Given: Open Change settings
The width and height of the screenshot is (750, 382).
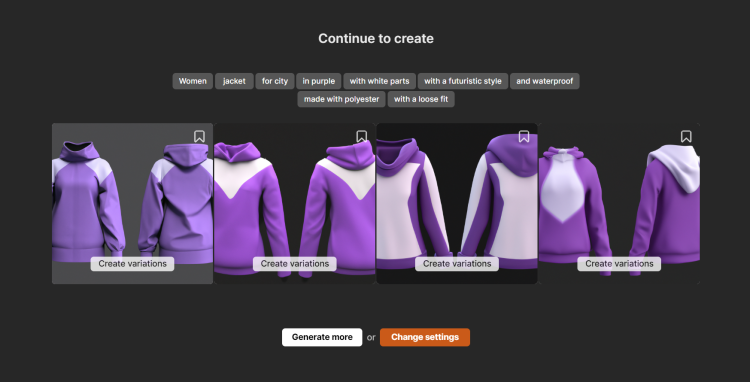Looking at the screenshot, I should pyautogui.click(x=425, y=337).
